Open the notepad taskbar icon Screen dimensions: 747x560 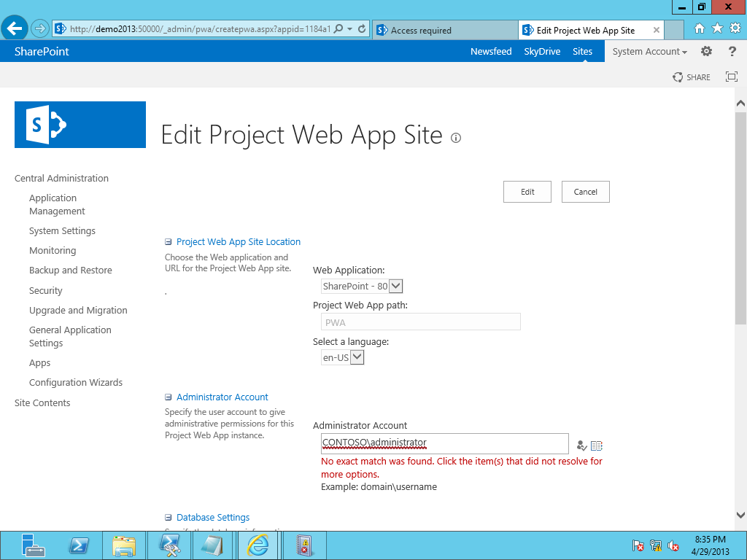pos(212,545)
